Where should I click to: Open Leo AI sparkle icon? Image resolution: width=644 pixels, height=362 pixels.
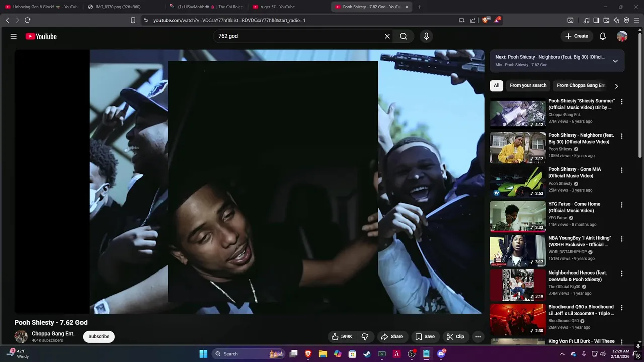(x=616, y=20)
